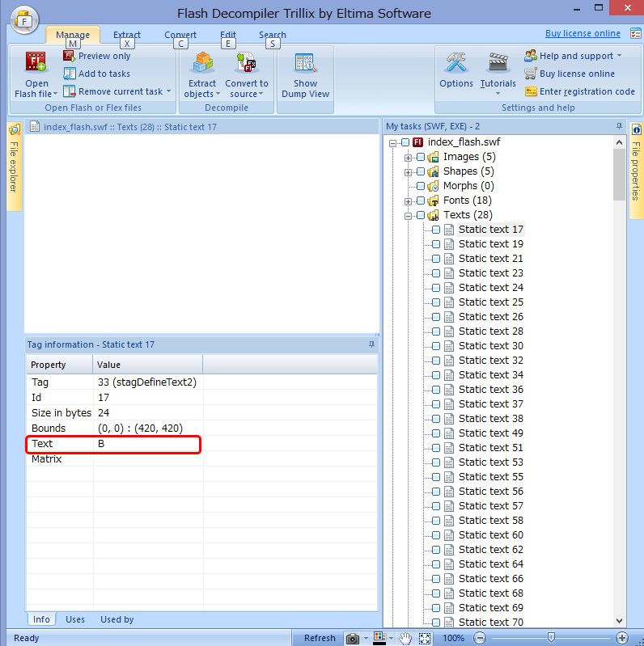This screenshot has height=646, width=644.
Task: Select the hand pan tool
Action: [405, 638]
